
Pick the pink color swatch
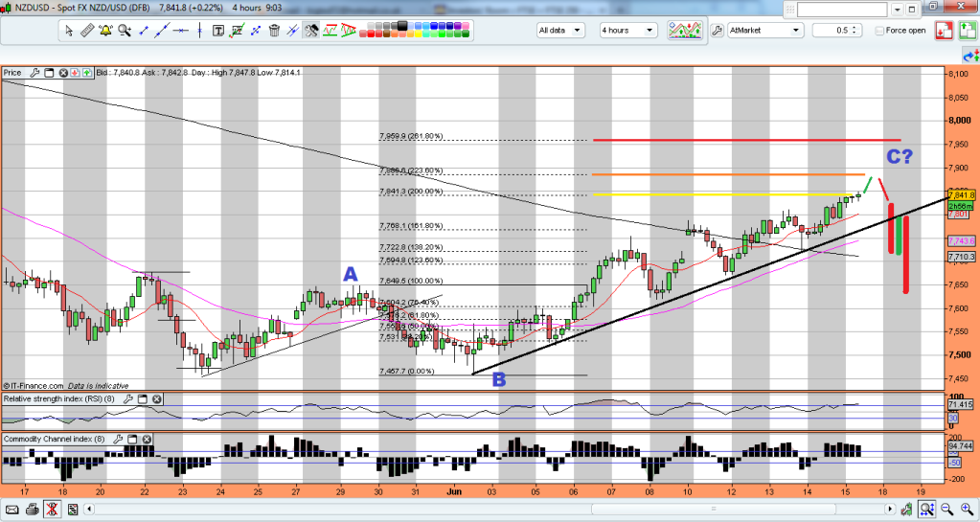click(465, 26)
